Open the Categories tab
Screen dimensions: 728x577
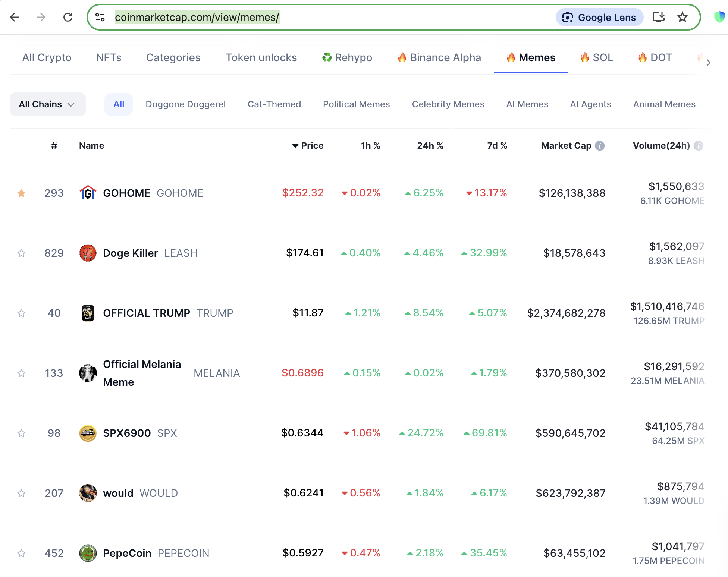coord(173,57)
